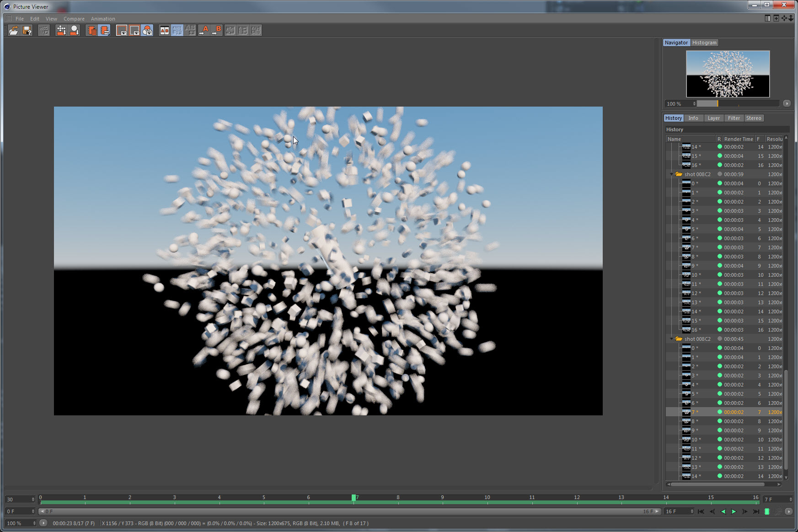Toggle the highlighted AB swap icon
798x532 pixels.
177,31
